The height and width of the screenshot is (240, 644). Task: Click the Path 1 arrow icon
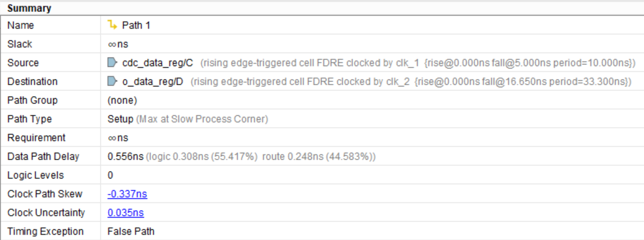112,25
